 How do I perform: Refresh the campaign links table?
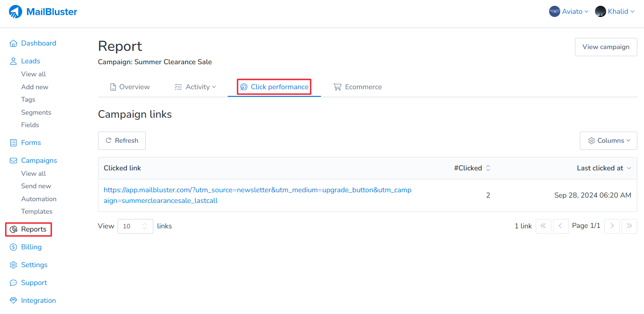(122, 140)
